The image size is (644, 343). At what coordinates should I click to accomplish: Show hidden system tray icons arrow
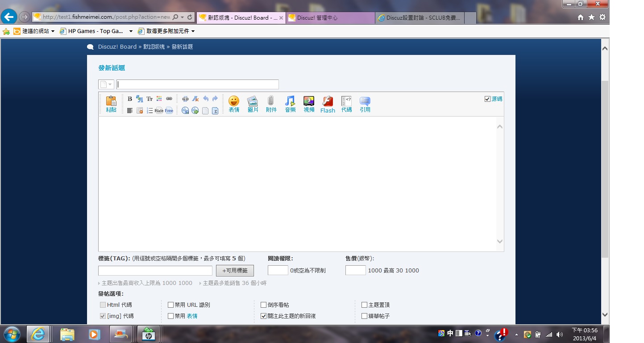(x=516, y=334)
